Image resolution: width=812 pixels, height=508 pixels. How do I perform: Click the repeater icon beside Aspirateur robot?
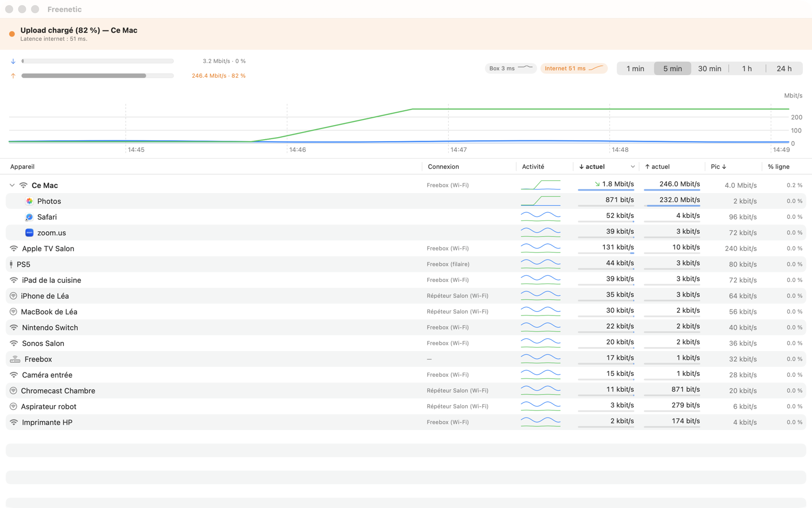(x=13, y=406)
